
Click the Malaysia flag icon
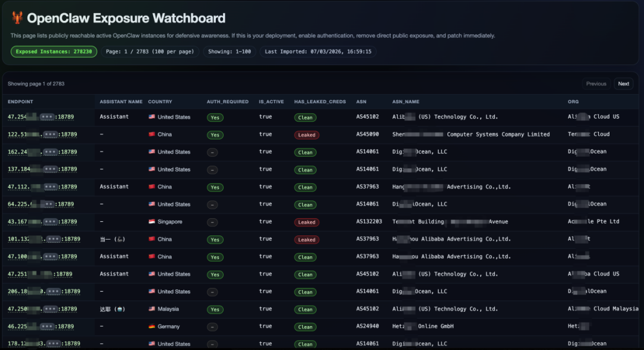(152, 309)
